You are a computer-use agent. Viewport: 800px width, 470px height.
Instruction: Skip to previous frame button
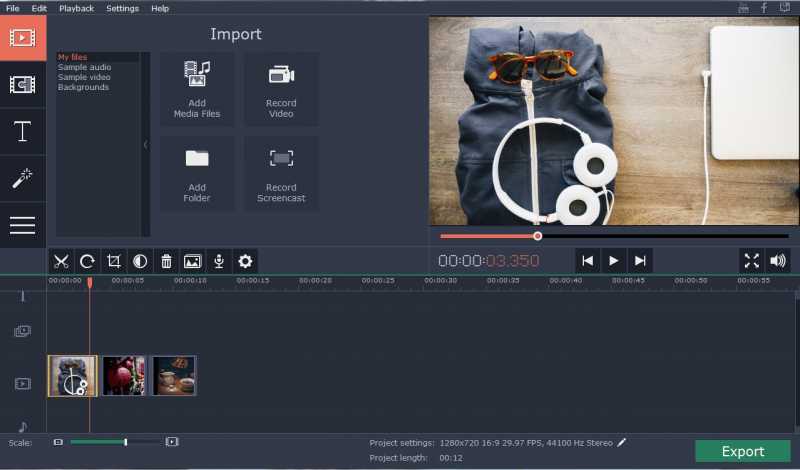pos(588,261)
